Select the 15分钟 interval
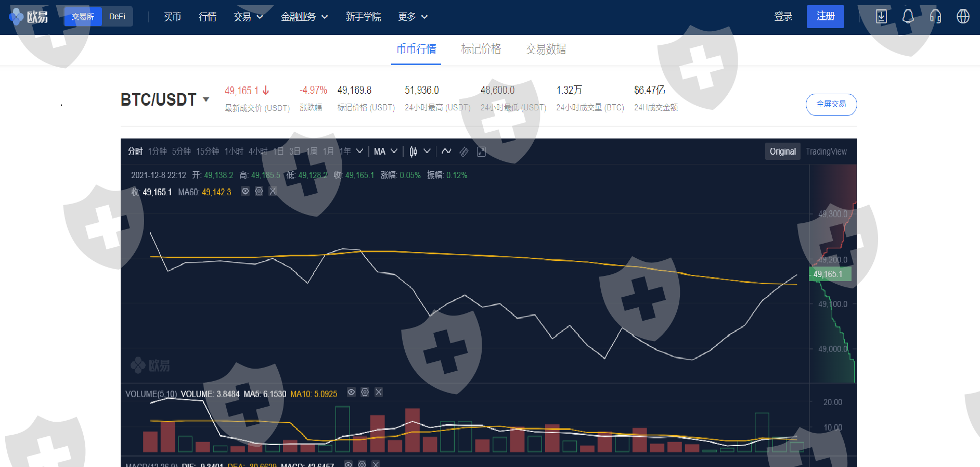 pos(208,152)
